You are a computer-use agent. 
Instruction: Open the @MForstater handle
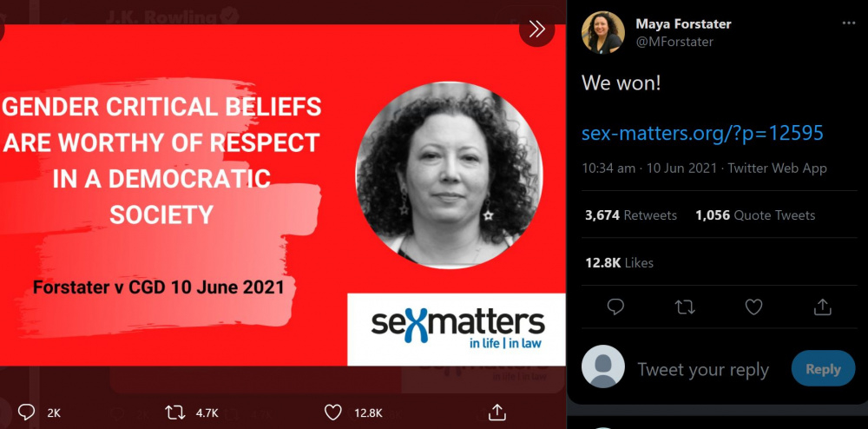tap(674, 42)
